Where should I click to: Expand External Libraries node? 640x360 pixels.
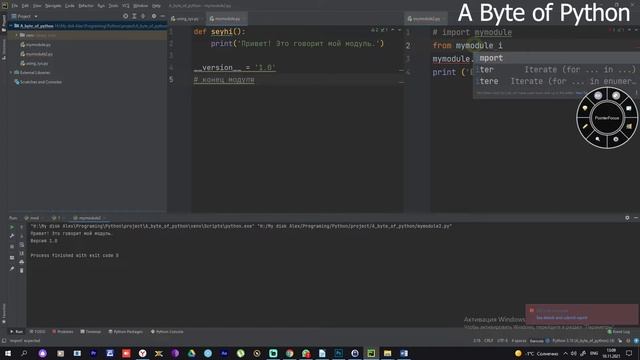coord(11,73)
